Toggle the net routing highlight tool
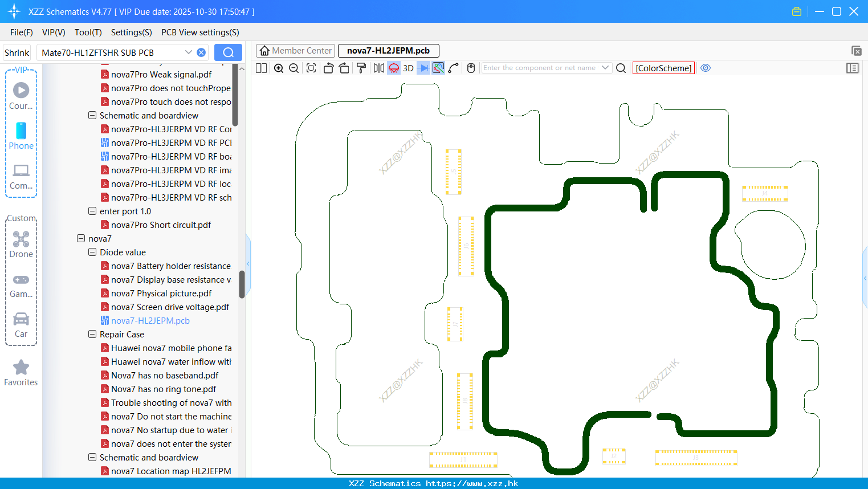Viewport: 868px width, 489px height. click(x=438, y=68)
